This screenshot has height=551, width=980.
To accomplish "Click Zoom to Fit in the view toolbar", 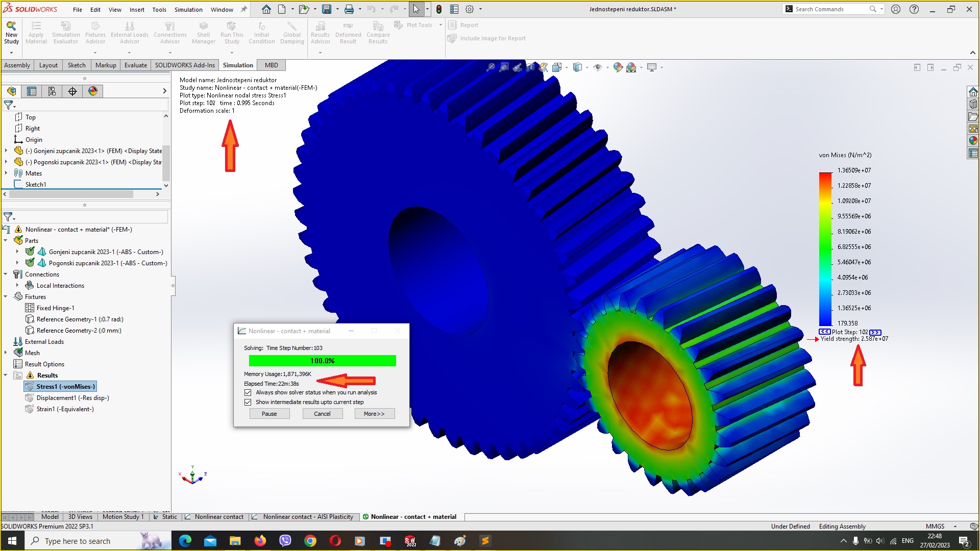I will pyautogui.click(x=491, y=67).
